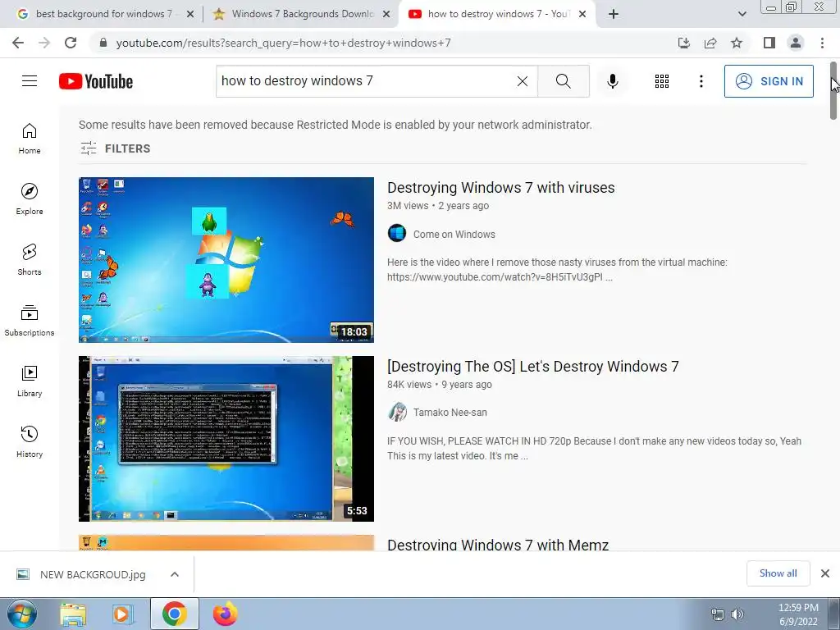Open FILTERS options

(x=115, y=148)
